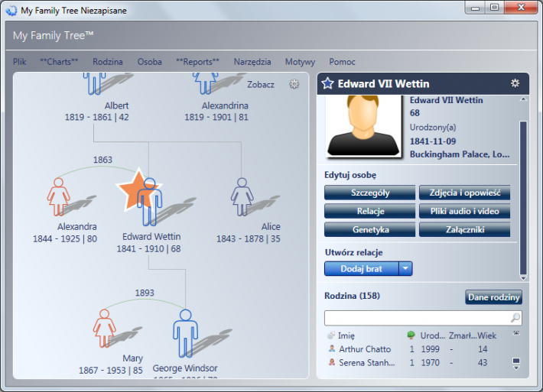Sort by the Zmarł... column header
The width and height of the screenshot is (543, 392).
[463, 335]
